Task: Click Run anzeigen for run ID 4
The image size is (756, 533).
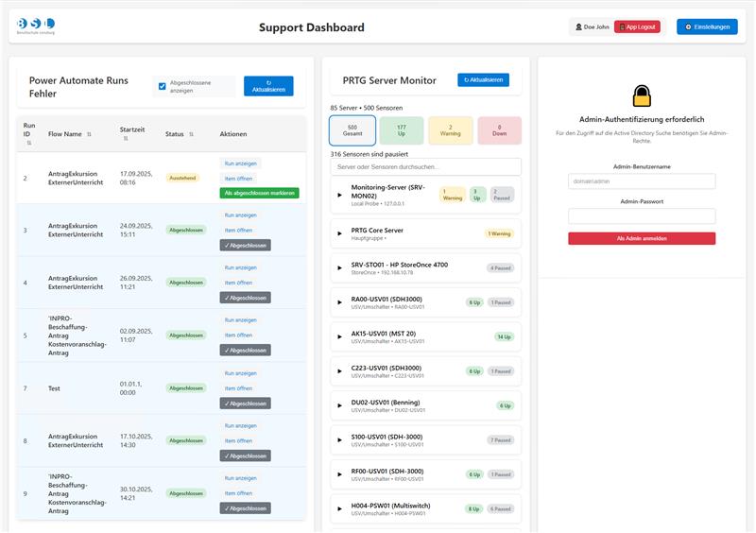Action: tap(240, 267)
